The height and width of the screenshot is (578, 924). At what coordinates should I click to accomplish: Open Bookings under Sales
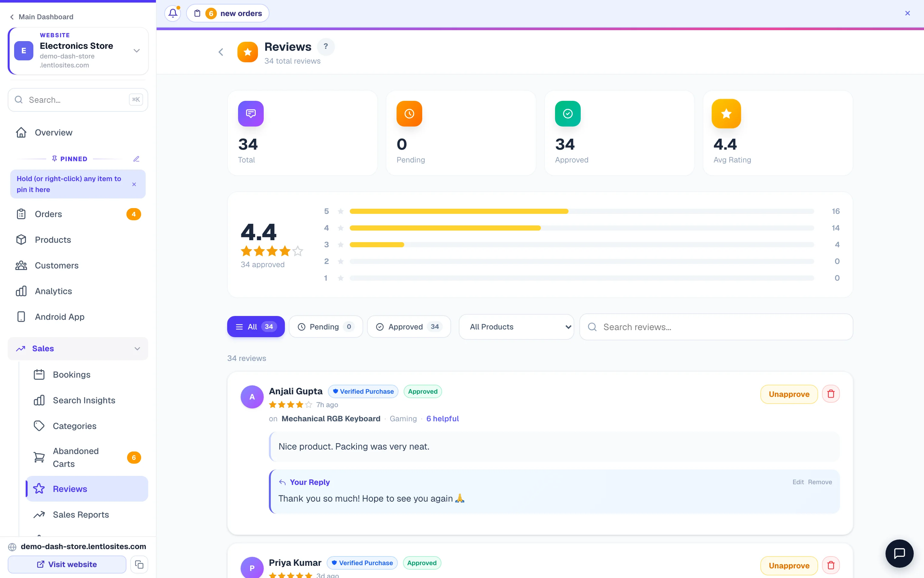click(87, 375)
